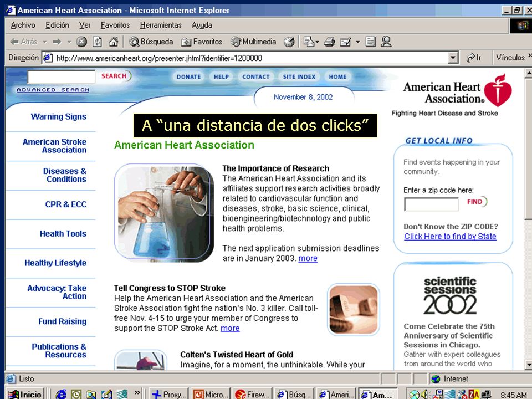Click the HELP nav button
This screenshot has height=399, width=532.
pyautogui.click(x=221, y=76)
